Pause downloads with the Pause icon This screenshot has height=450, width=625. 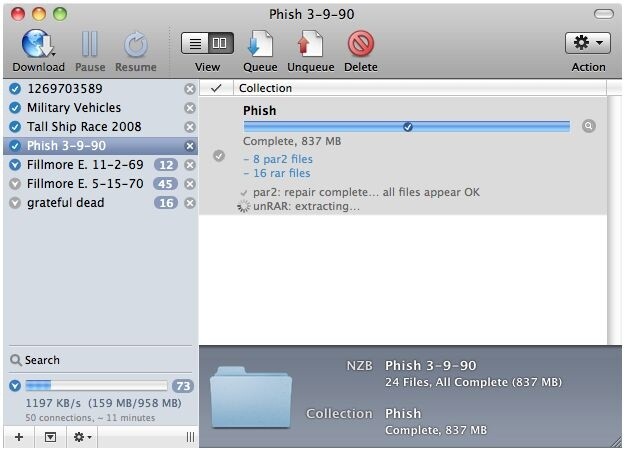pos(90,44)
